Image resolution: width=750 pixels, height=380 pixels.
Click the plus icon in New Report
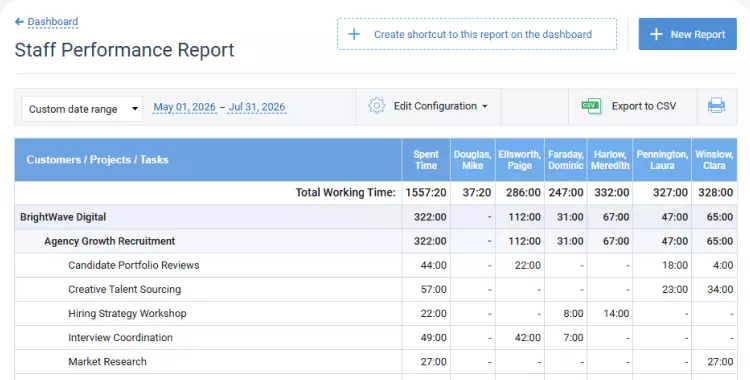[656, 34]
